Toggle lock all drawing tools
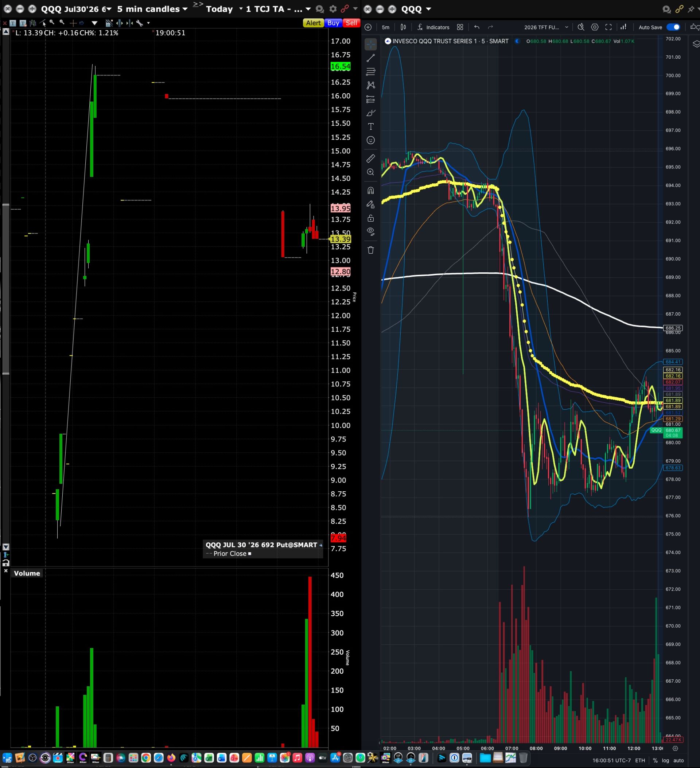 pyautogui.click(x=370, y=218)
